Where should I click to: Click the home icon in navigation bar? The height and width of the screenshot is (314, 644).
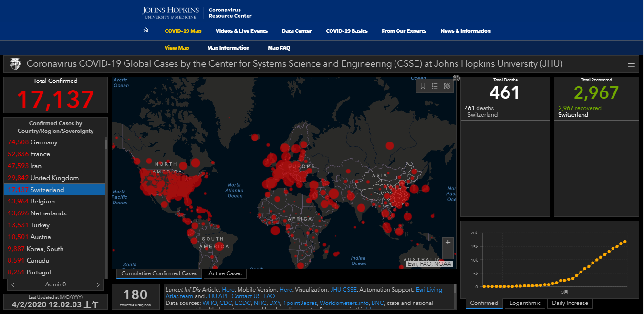146,30
